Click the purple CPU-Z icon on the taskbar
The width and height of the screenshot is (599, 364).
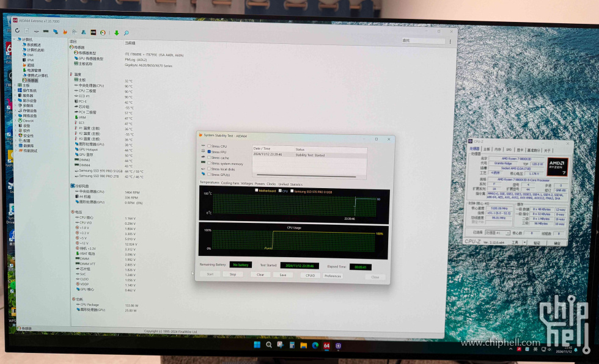point(338,346)
